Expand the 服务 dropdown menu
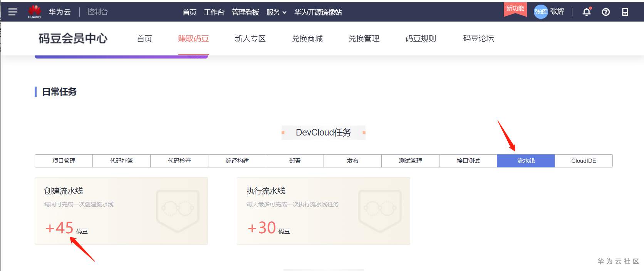Image resolution: width=644 pixels, height=271 pixels. 276,12
